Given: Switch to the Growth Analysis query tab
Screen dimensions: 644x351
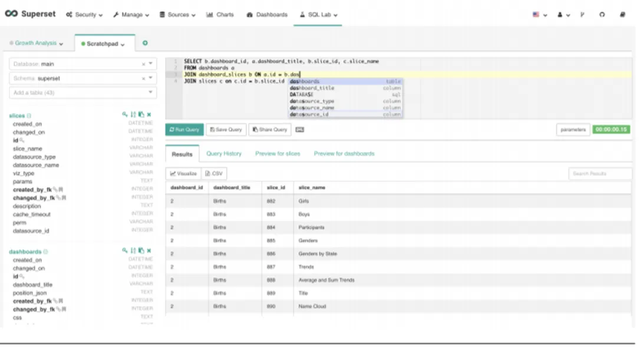Looking at the screenshot, I should [37, 43].
